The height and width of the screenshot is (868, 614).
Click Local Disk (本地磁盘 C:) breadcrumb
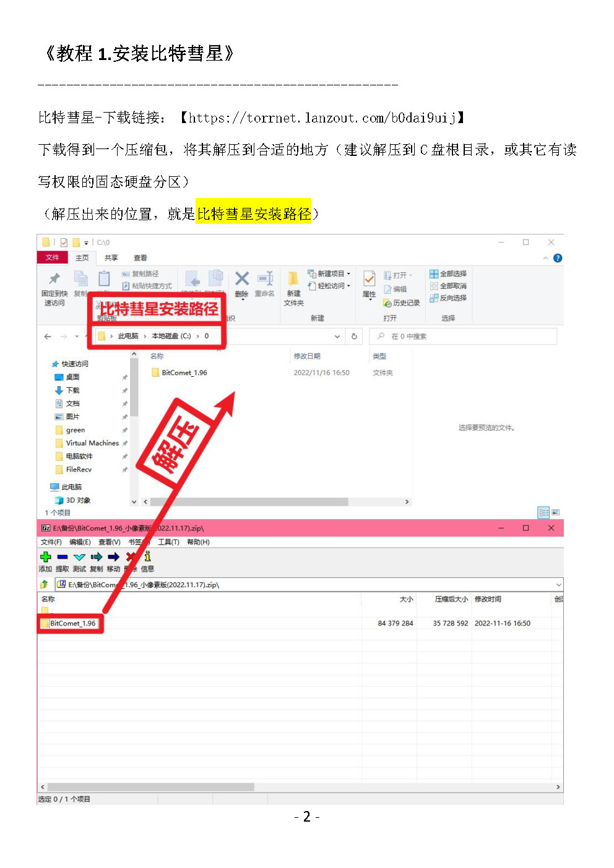coord(171,337)
